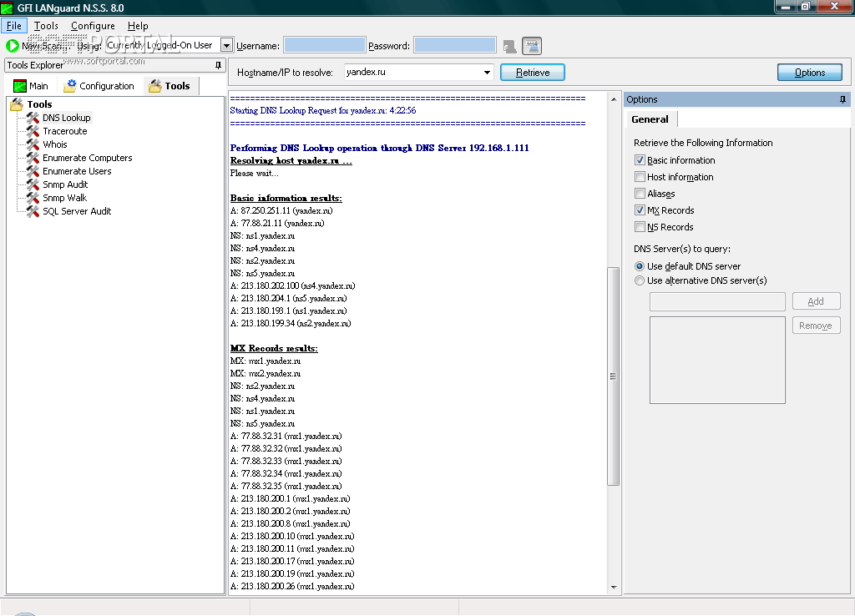Select Snmp Walk in the tree

65,198
